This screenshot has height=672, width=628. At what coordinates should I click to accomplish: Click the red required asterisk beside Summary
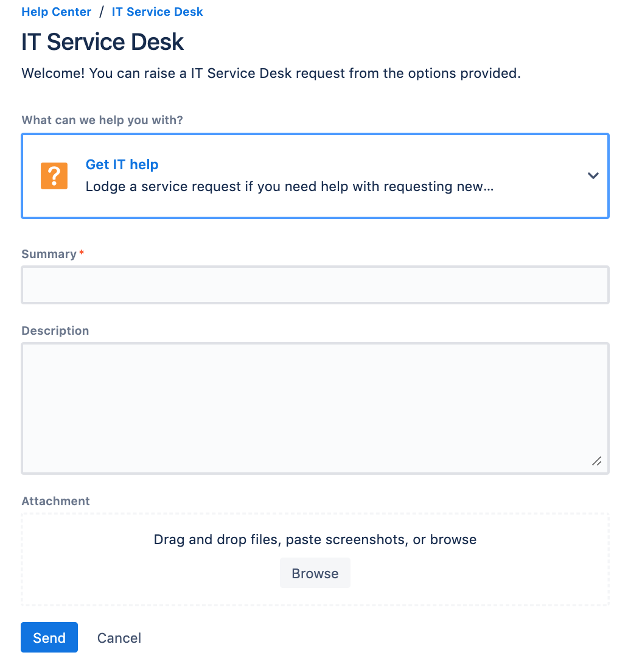(82, 253)
